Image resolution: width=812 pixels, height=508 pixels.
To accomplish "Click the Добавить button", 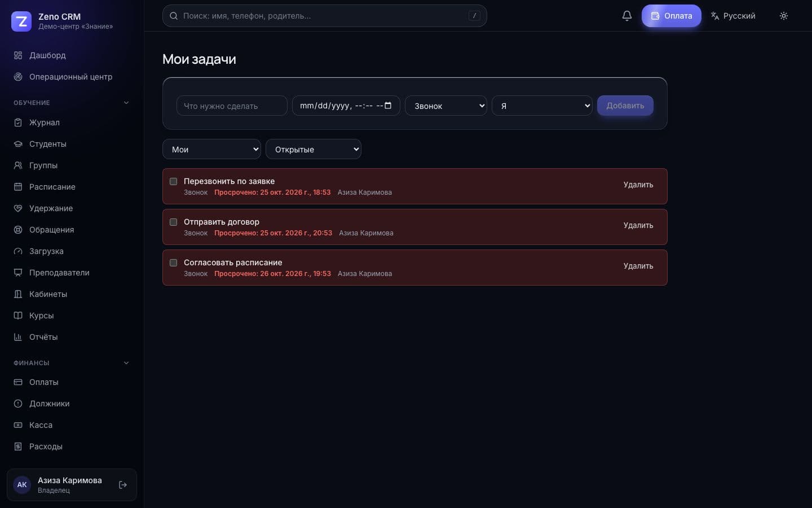I will pyautogui.click(x=625, y=106).
